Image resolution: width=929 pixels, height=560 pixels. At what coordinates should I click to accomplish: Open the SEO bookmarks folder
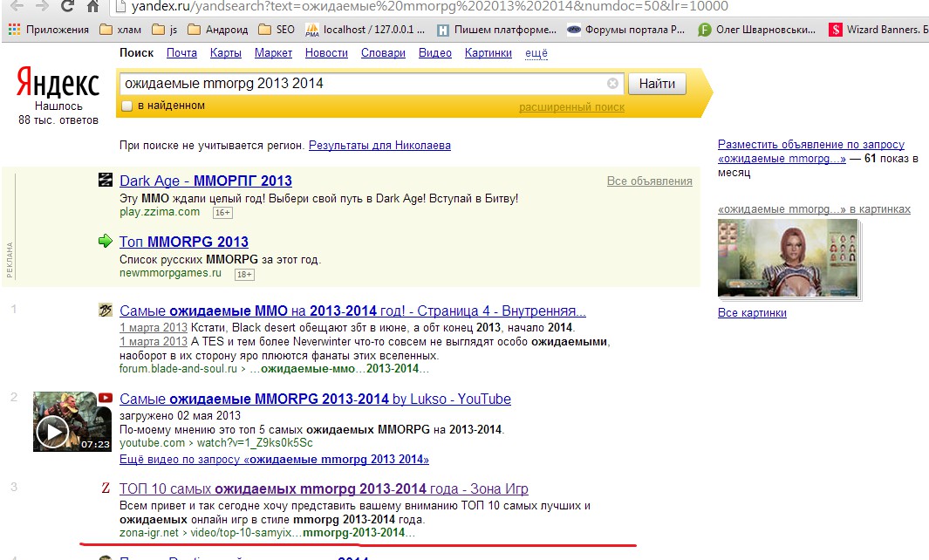[277, 29]
